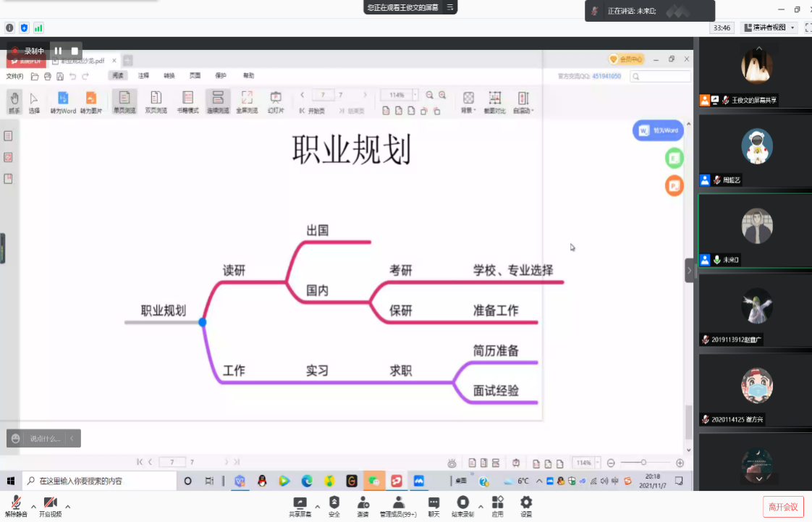This screenshot has width=812, height=522.
Task: Turn on camera with 开启视频
Action: tap(50, 505)
